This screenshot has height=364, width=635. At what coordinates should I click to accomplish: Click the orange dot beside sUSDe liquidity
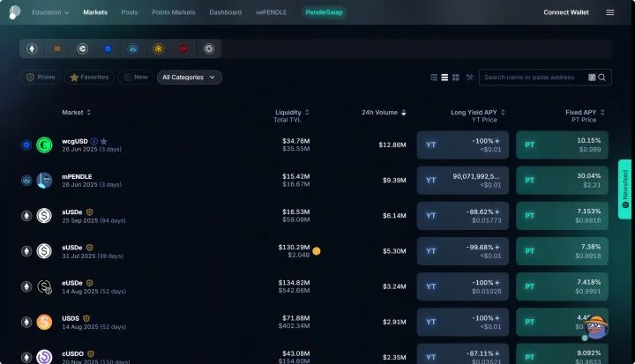[x=317, y=251]
